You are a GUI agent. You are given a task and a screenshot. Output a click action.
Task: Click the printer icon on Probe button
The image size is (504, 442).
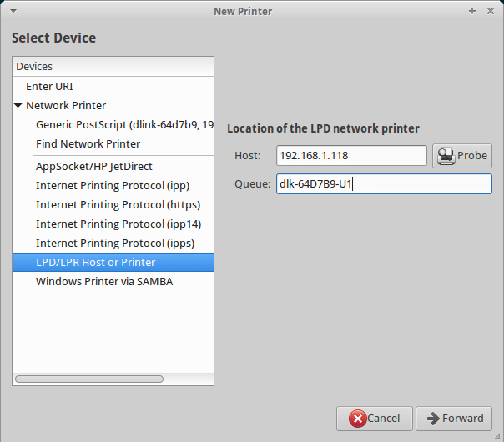click(x=446, y=157)
